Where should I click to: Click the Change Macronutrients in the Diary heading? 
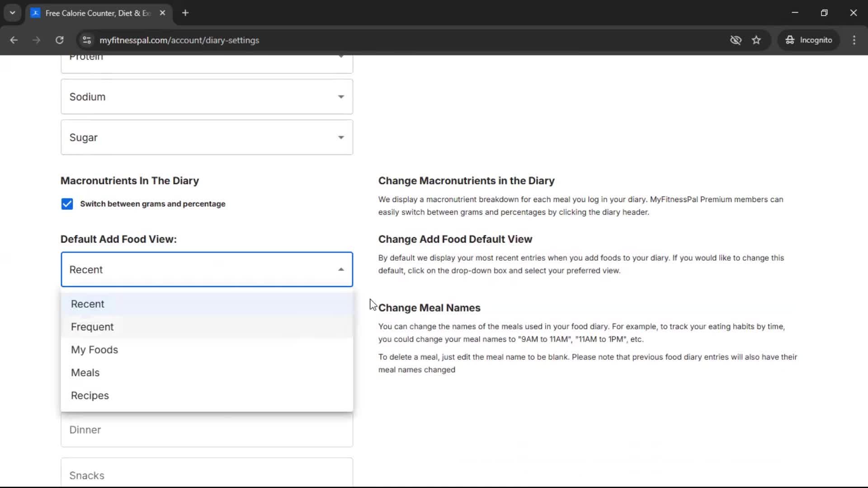click(x=466, y=181)
